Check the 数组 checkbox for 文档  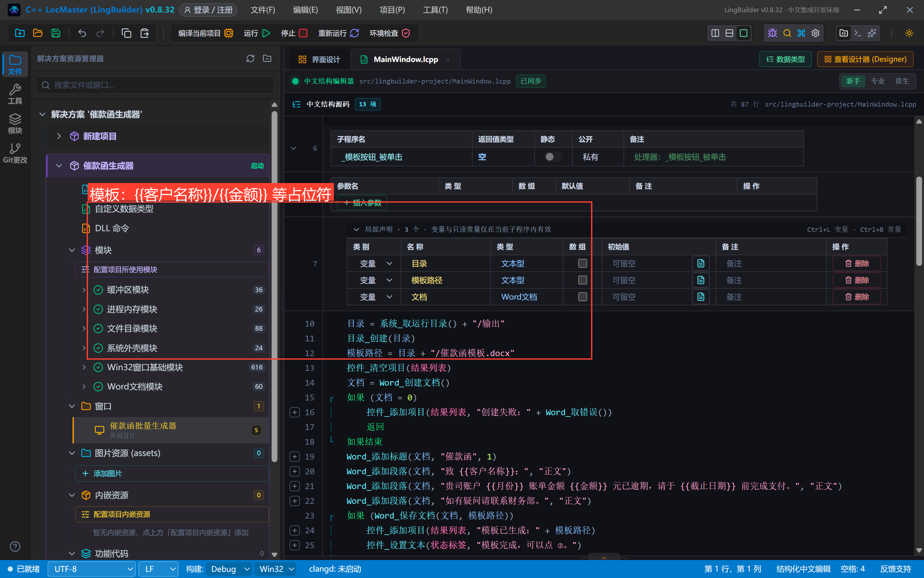click(x=582, y=297)
